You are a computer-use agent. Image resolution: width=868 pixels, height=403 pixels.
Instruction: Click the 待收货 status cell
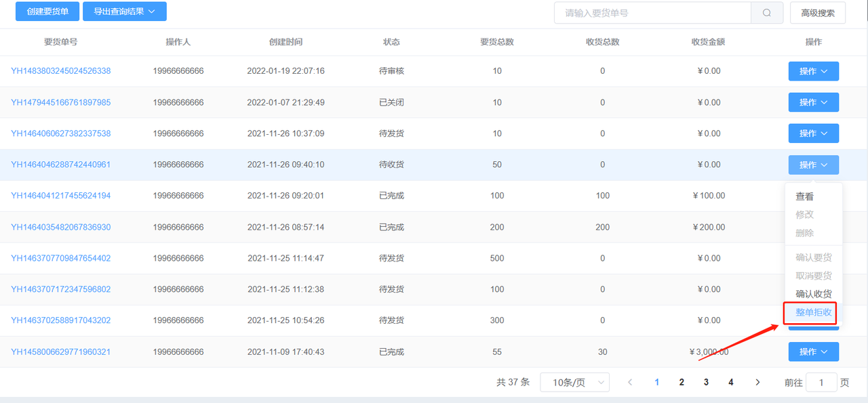pyautogui.click(x=392, y=165)
